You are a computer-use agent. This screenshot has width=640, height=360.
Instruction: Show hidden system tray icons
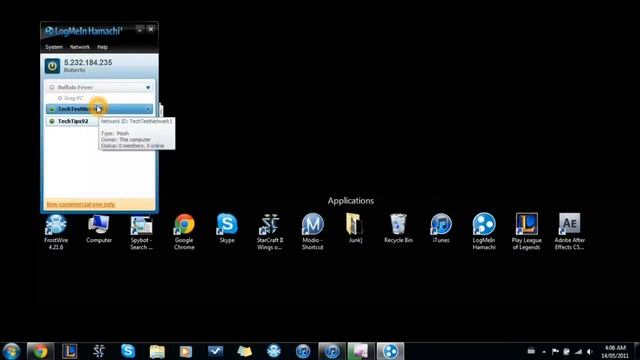[544, 351]
